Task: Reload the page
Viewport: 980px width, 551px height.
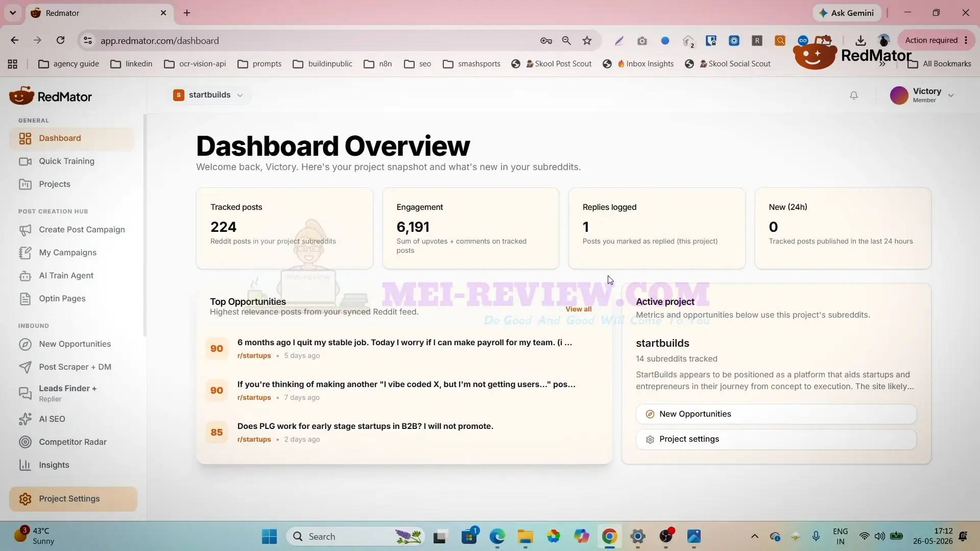Action: pos(60,40)
